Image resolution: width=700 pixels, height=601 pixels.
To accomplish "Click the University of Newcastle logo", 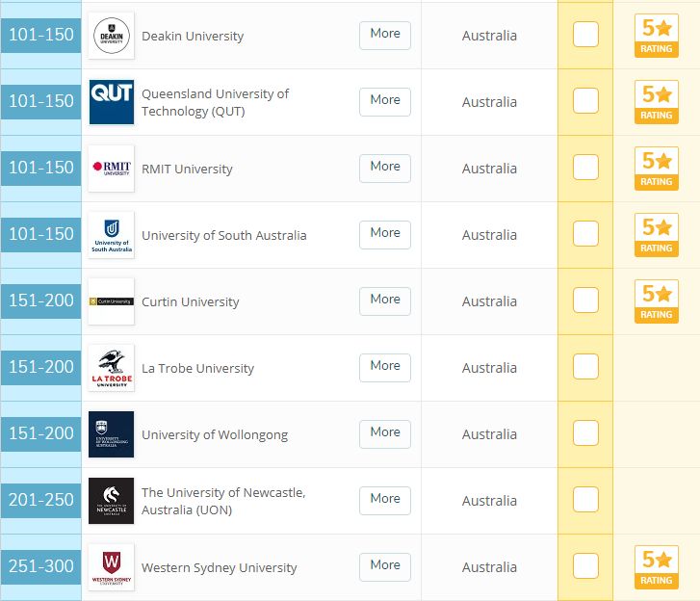I will coord(111,501).
